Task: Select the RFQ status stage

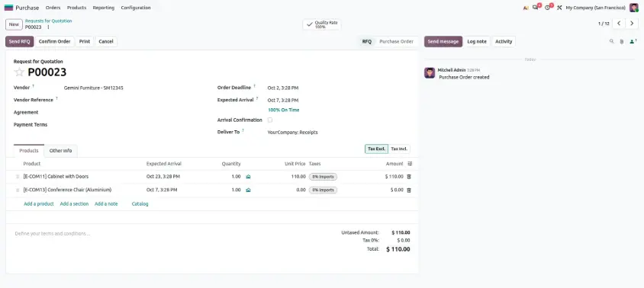Action: (x=367, y=41)
